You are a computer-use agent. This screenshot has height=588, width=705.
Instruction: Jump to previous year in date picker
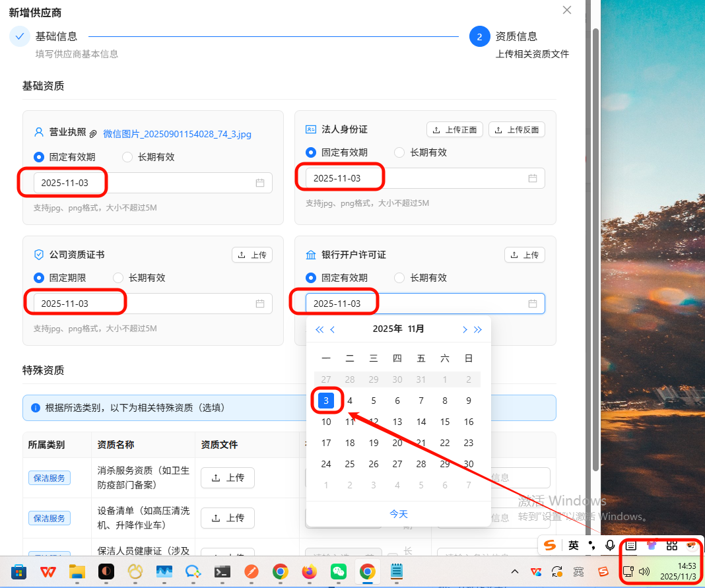(319, 329)
